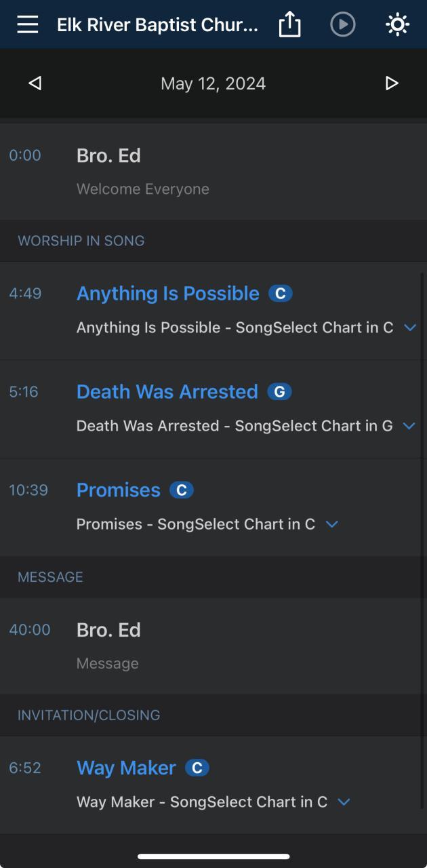Go to the previous plan date
This screenshot has height=868, width=427.
35,83
